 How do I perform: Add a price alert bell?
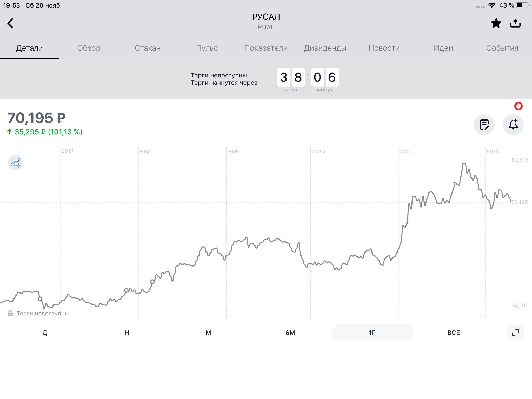(x=513, y=125)
